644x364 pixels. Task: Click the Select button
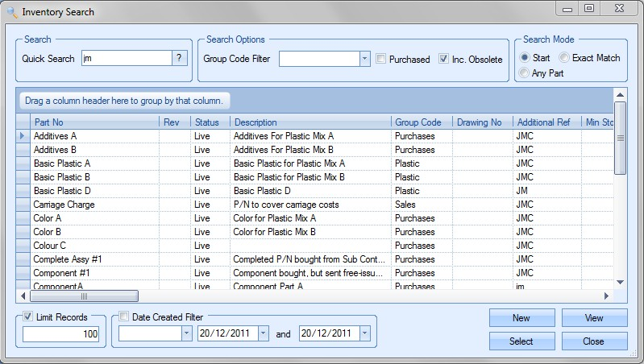click(521, 341)
